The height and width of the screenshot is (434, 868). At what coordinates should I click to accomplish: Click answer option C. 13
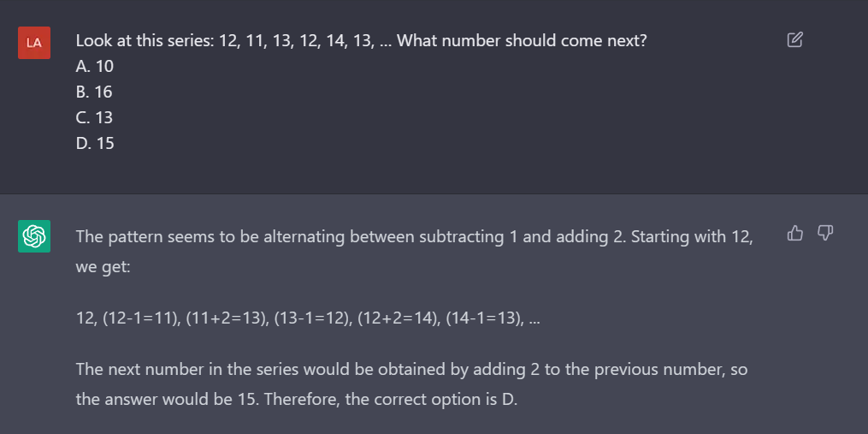coord(94,117)
